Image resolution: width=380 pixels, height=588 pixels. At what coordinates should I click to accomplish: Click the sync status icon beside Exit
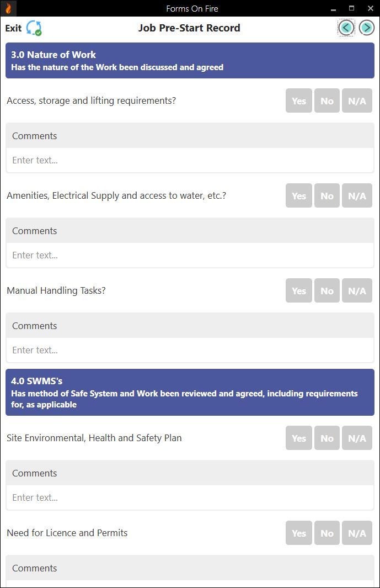click(x=33, y=27)
